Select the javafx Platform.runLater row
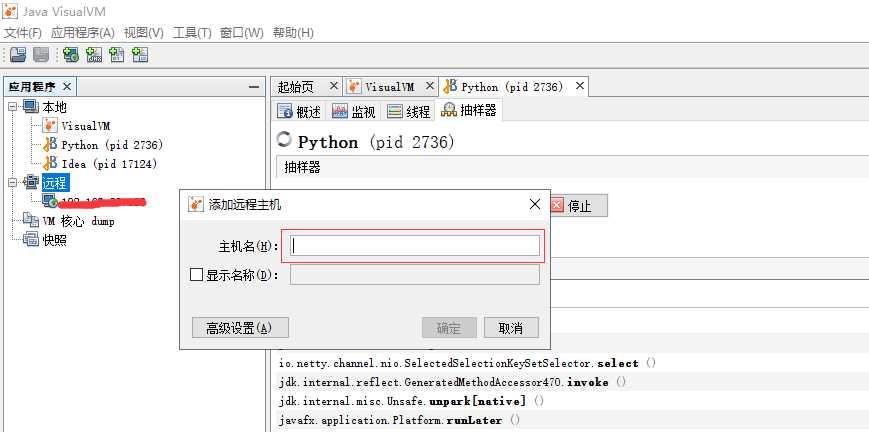869x432 pixels. [x=572, y=420]
